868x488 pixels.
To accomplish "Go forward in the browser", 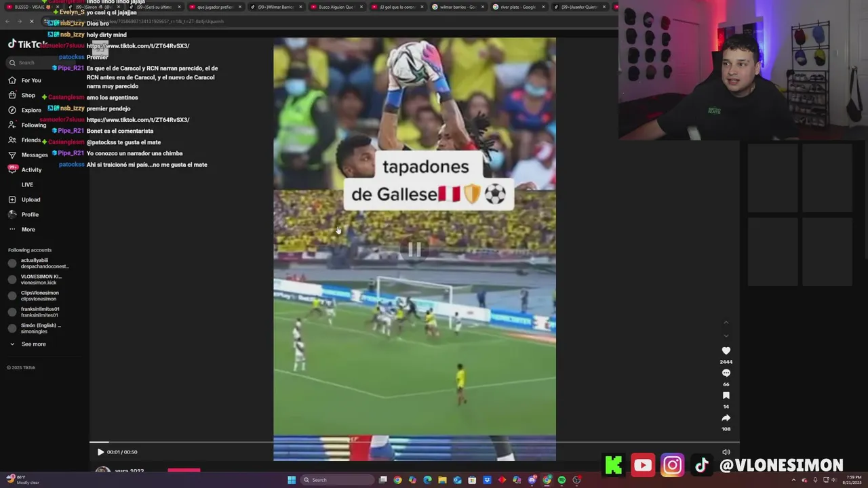I will [x=19, y=22].
